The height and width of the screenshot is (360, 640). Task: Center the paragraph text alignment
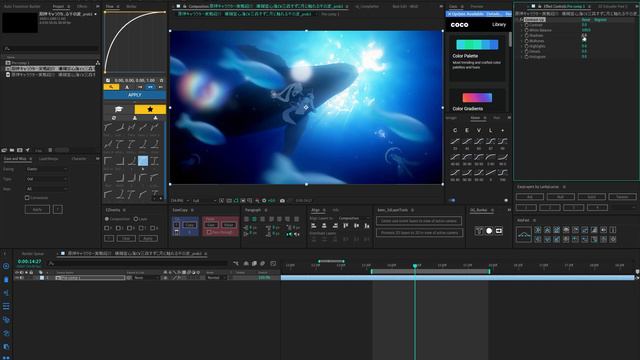[x=254, y=219]
